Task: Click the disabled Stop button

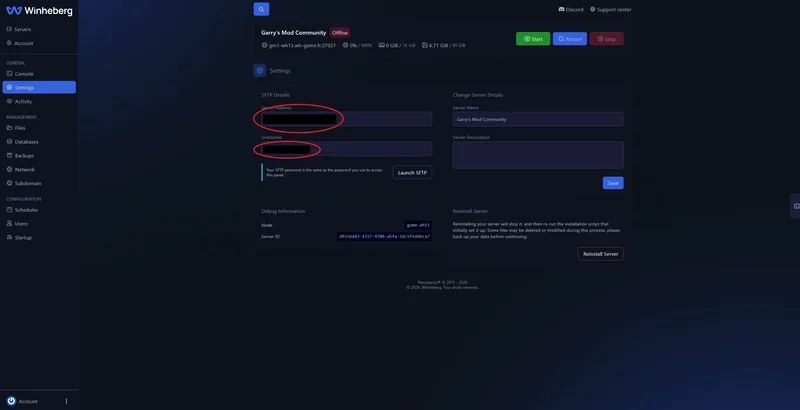Action: [606, 39]
